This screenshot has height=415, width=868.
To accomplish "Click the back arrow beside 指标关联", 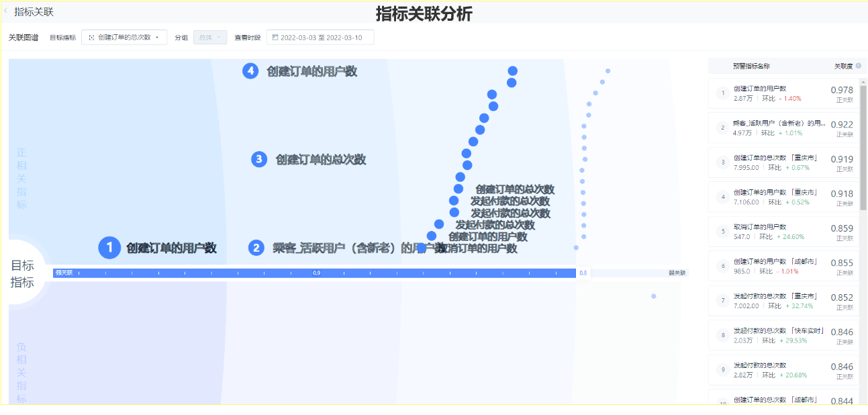I will point(6,11).
